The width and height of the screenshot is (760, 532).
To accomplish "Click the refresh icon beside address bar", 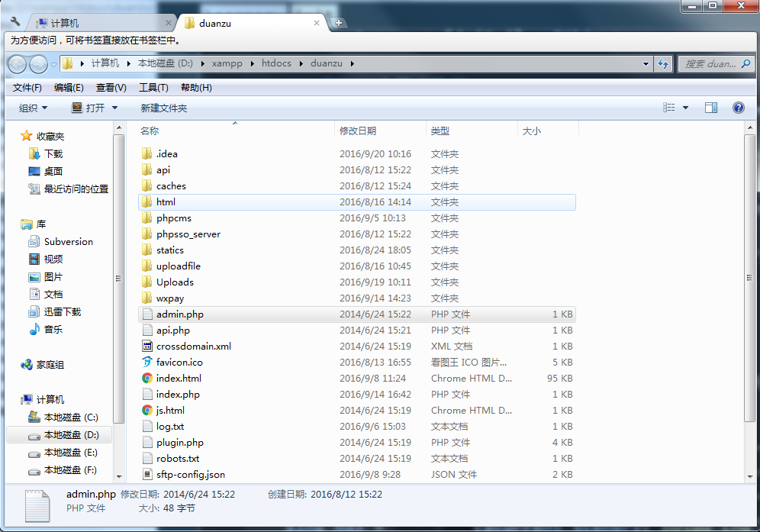I will point(663,63).
